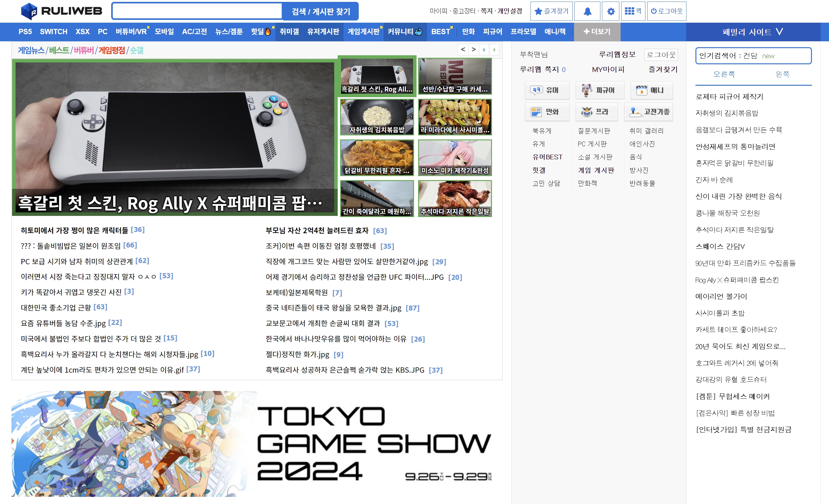Switch to the 오른쪽 tab

click(724, 74)
